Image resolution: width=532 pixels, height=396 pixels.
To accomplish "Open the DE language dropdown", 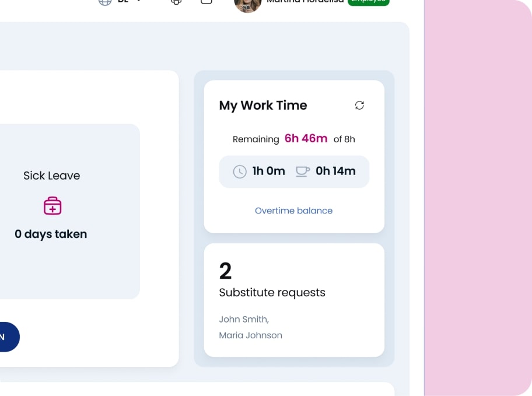I will click(x=127, y=2).
